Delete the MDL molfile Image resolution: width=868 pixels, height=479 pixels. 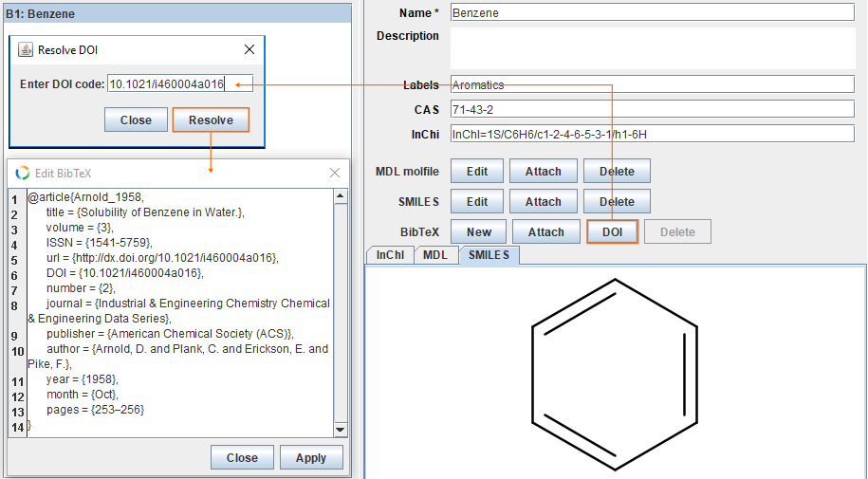tap(617, 171)
